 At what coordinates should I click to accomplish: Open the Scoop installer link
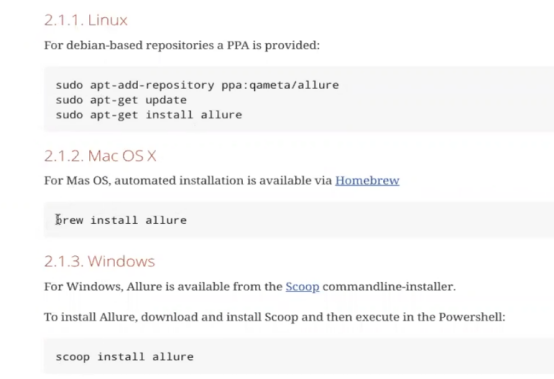[x=302, y=286]
